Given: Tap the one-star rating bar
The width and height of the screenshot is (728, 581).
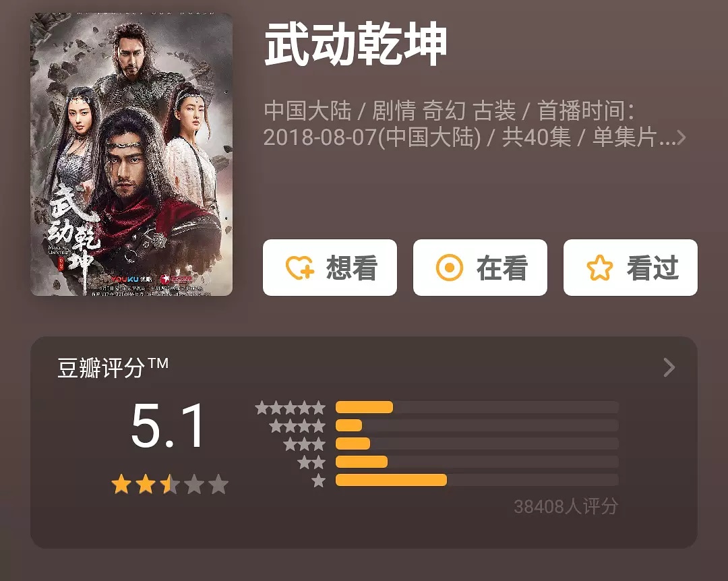Looking at the screenshot, I should click(477, 480).
